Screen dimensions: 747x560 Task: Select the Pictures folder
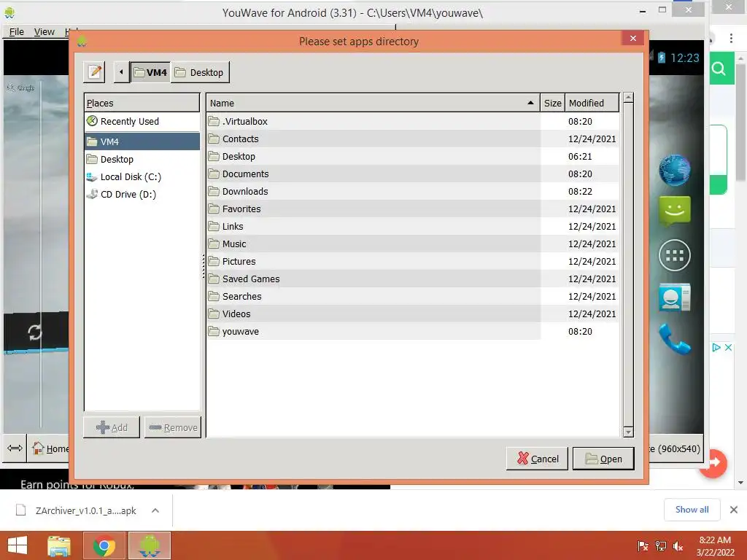pos(413,262)
